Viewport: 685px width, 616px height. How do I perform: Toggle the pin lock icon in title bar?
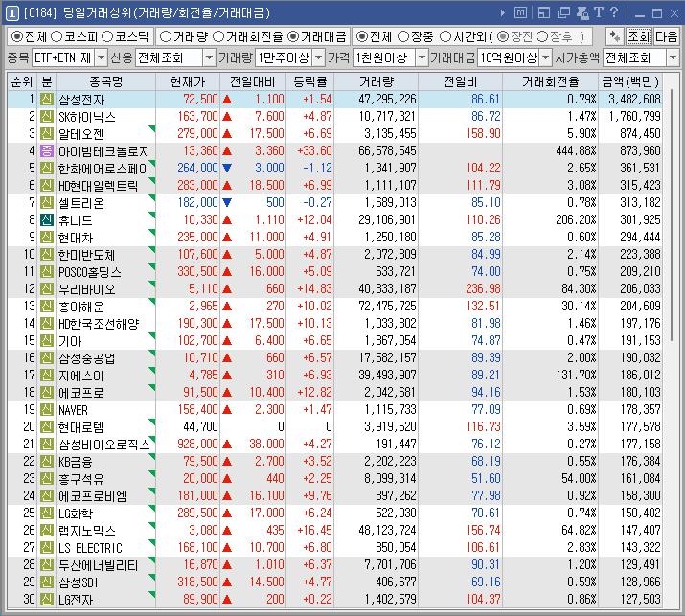[x=582, y=12]
